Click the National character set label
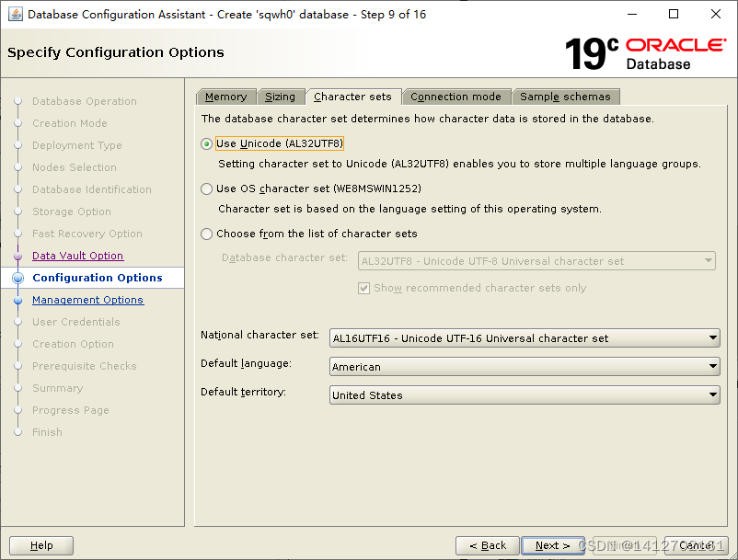The image size is (738, 560). coord(259,335)
